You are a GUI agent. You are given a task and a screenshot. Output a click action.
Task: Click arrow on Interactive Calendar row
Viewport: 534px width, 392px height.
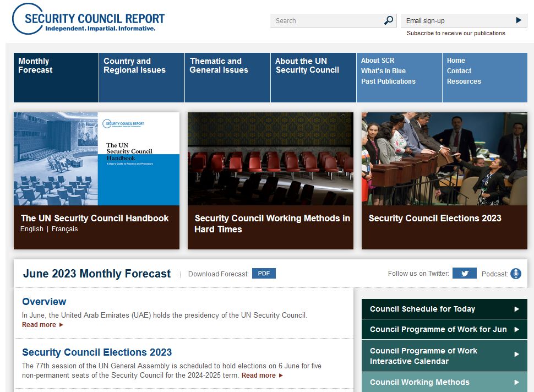[516, 355]
